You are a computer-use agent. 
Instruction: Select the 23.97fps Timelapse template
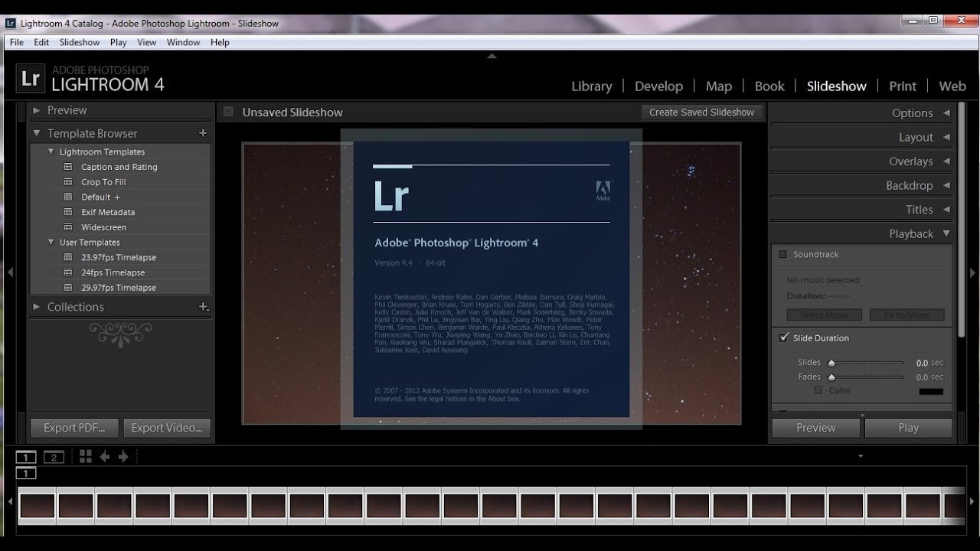[119, 257]
